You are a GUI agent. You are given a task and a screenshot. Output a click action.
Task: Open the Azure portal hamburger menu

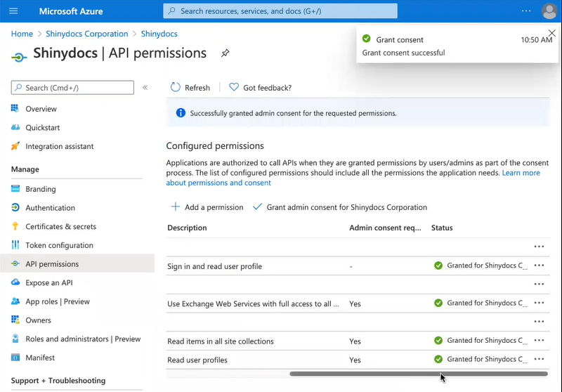coord(13,11)
